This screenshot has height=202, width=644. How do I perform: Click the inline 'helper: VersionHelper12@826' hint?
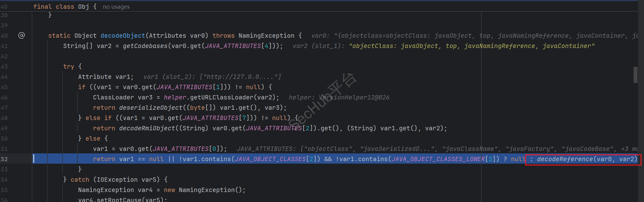pyautogui.click(x=339, y=98)
